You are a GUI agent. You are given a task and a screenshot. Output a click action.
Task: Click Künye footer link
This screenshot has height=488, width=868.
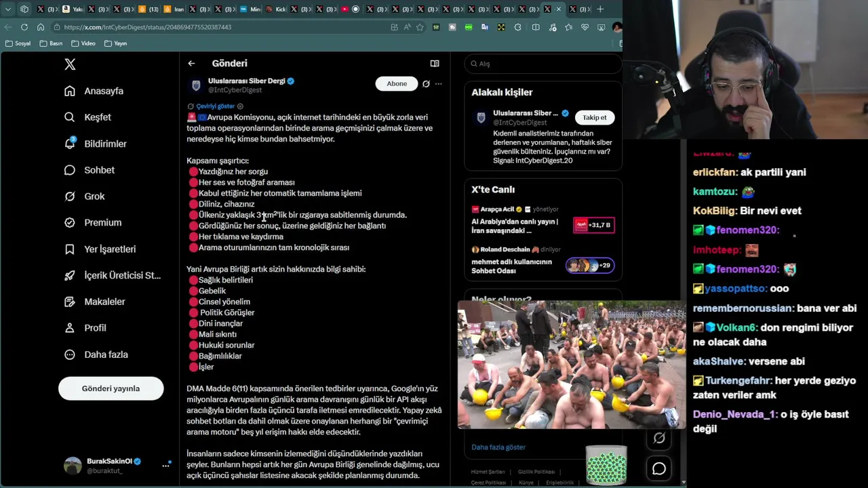click(x=526, y=483)
